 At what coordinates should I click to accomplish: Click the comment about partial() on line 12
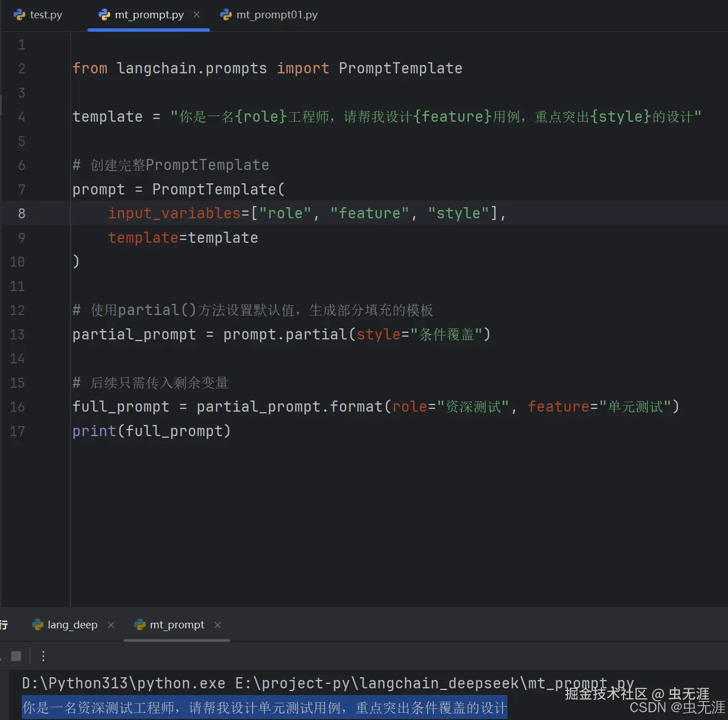(x=253, y=310)
